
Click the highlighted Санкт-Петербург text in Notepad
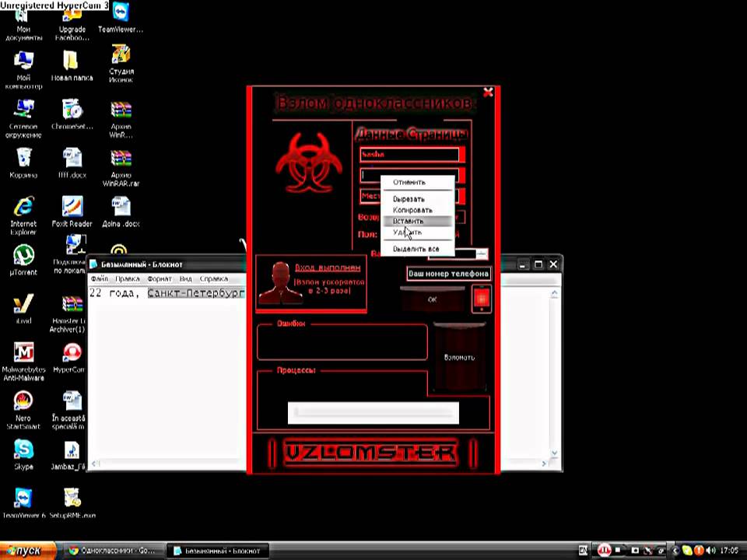click(196, 293)
